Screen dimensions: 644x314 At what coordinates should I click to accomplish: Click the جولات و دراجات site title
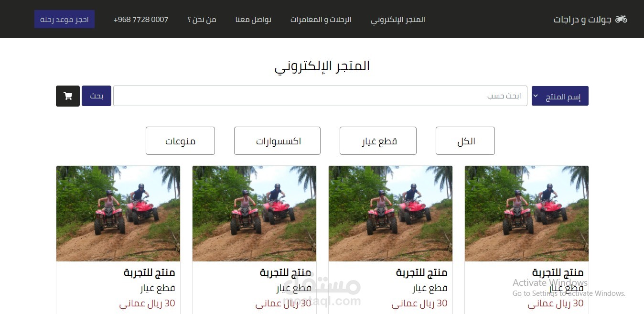[x=582, y=20]
